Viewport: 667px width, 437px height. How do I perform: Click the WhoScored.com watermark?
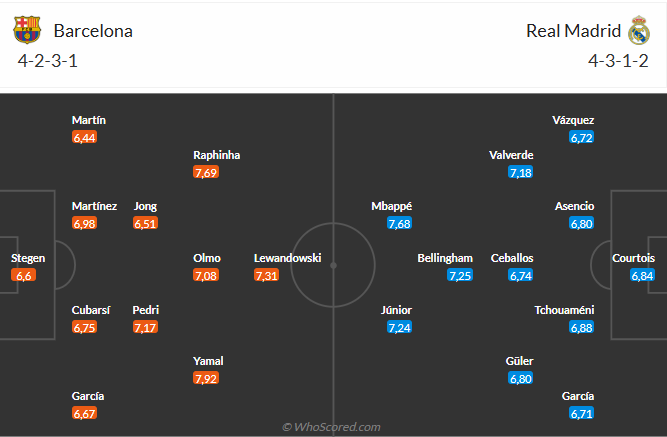pos(331,427)
